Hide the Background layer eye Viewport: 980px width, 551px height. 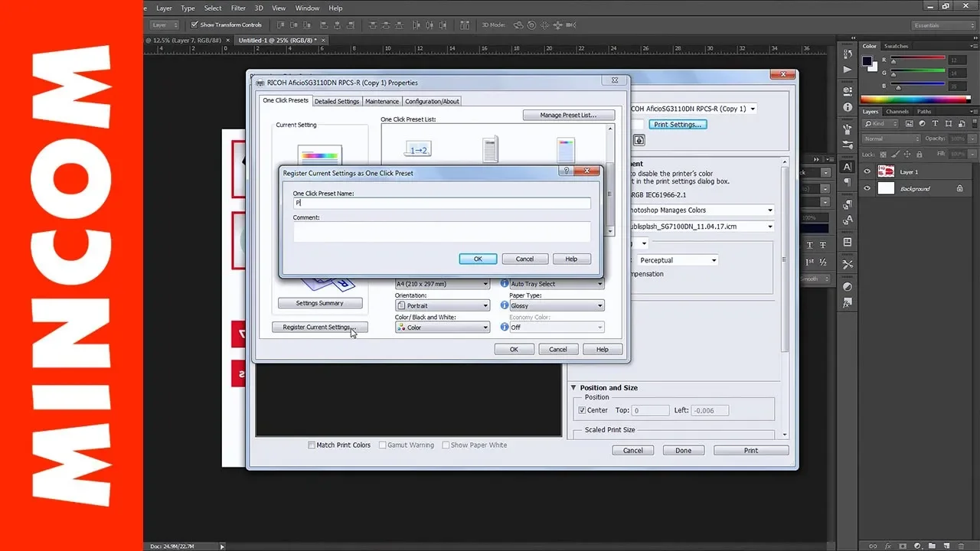tap(867, 188)
